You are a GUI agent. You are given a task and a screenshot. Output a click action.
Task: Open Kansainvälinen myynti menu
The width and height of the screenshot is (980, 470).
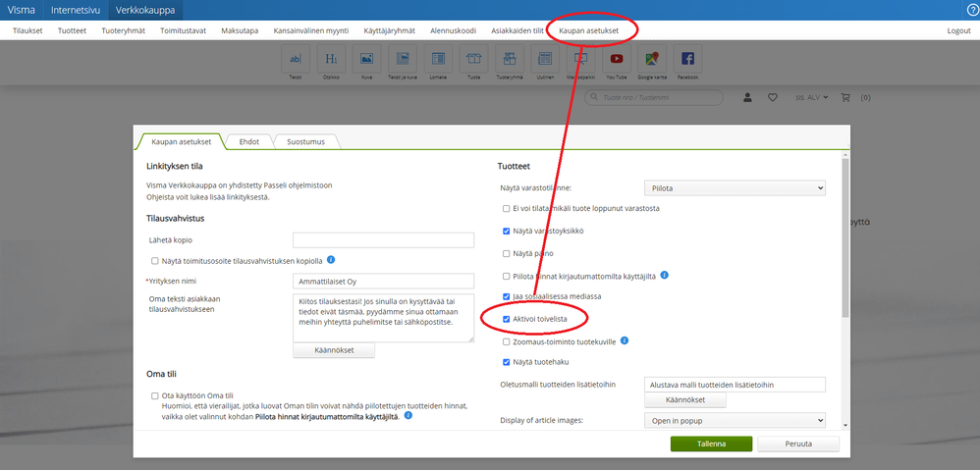[x=311, y=30]
